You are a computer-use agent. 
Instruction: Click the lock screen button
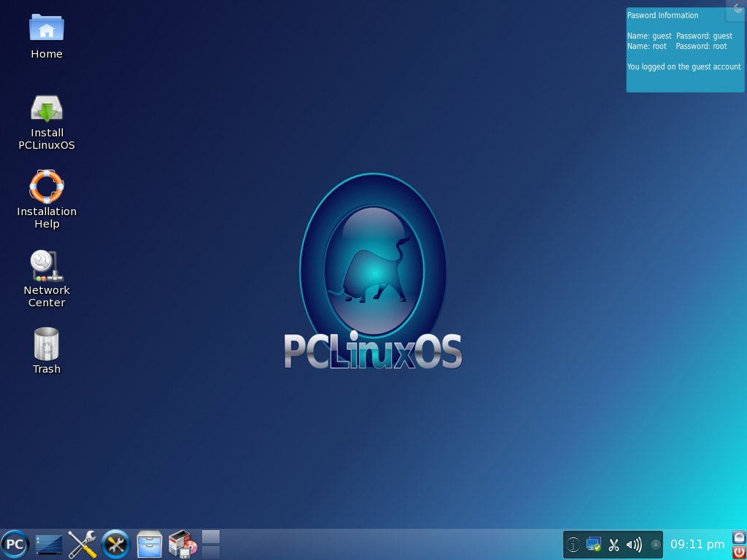[x=739, y=537]
